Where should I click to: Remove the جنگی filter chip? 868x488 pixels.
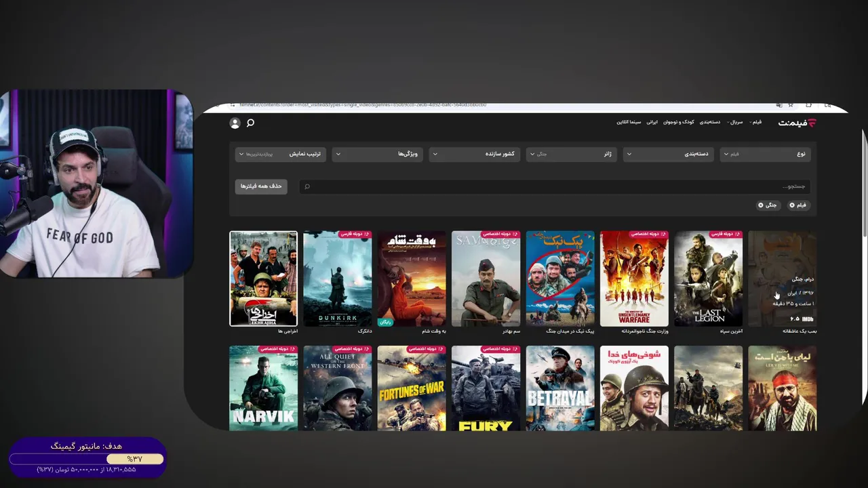(x=761, y=205)
